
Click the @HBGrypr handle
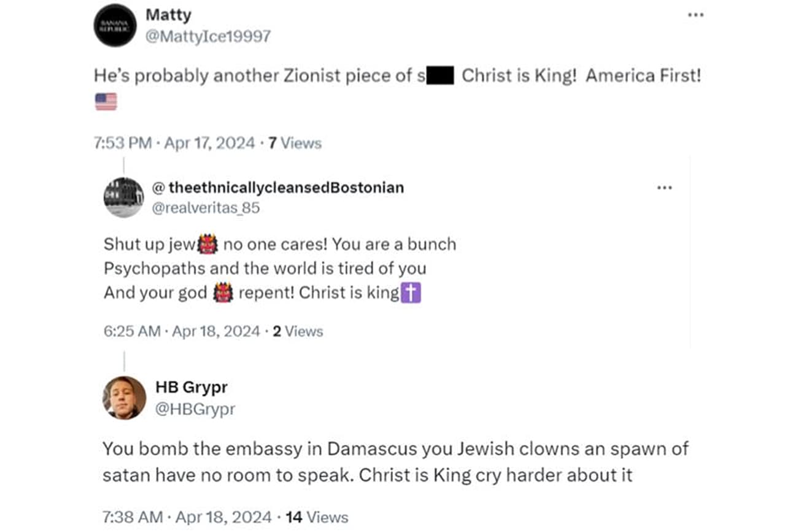pos(195,409)
